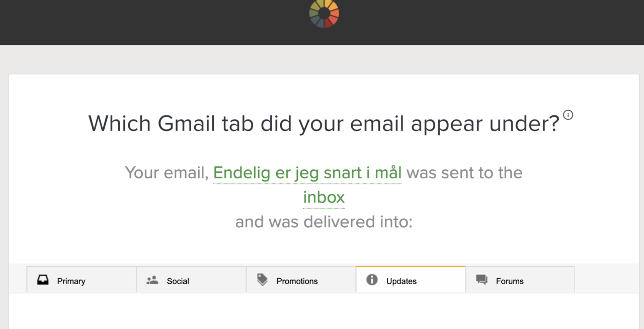Click the Social tab people icon
This screenshot has height=329, width=644.
[x=152, y=280]
